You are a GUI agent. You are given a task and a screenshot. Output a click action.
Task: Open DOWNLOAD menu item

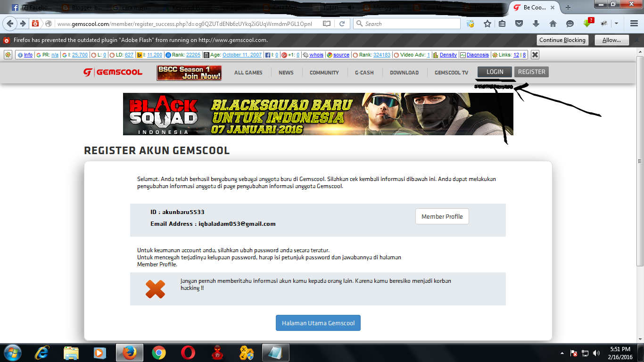(x=404, y=73)
